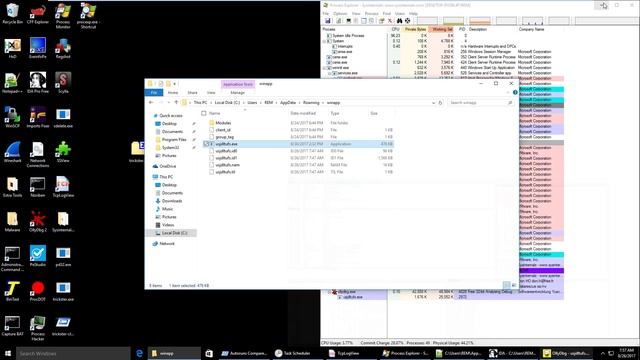640x360 pixels.
Task: Expand the Explorer ribbon with the chevron
Action: point(508,93)
